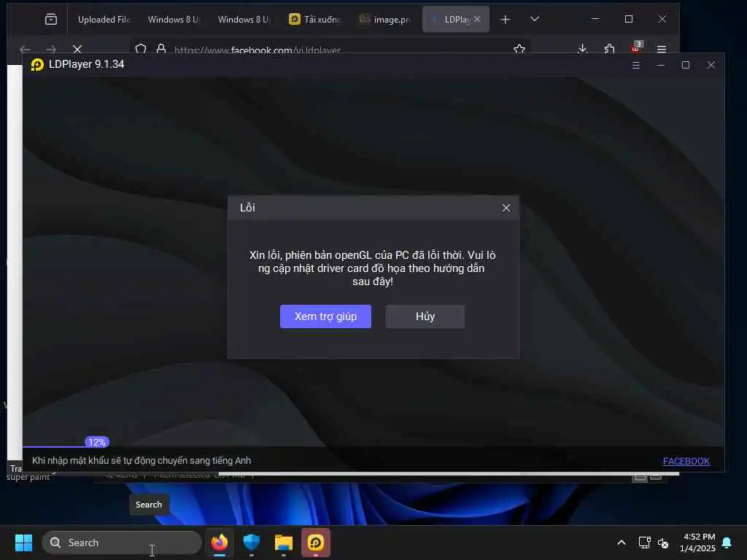The height and width of the screenshot is (560, 747).
Task: Open notifications bell icon
Action: (x=727, y=542)
